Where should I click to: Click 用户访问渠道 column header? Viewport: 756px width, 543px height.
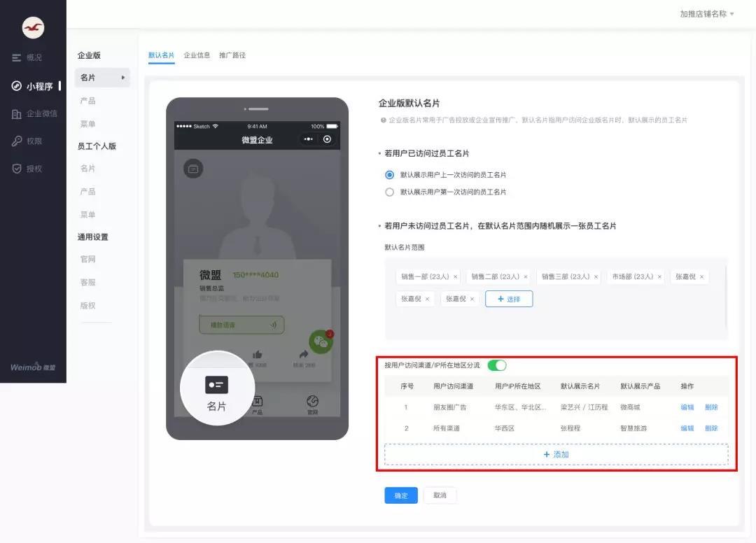453,386
